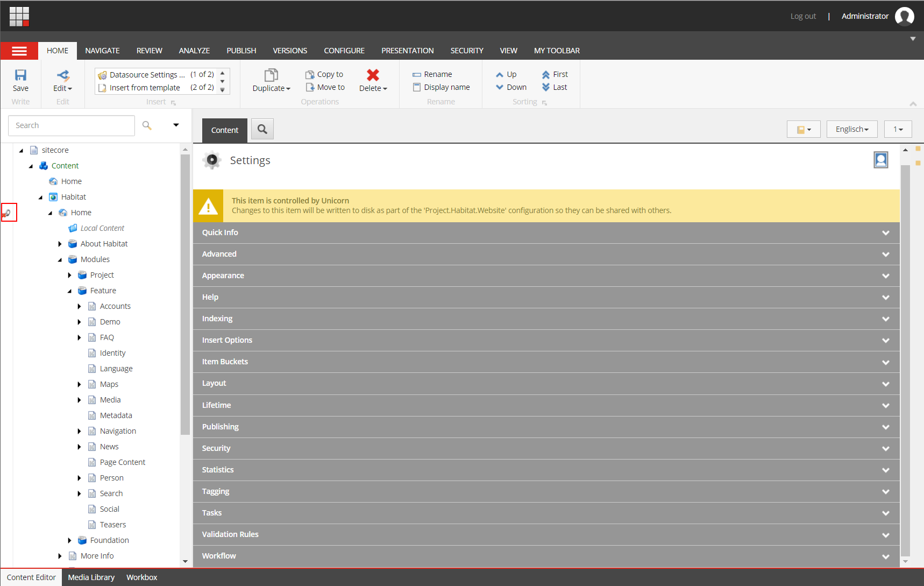924x586 pixels.
Task: Click the content tree Search input field
Action: tap(72, 125)
